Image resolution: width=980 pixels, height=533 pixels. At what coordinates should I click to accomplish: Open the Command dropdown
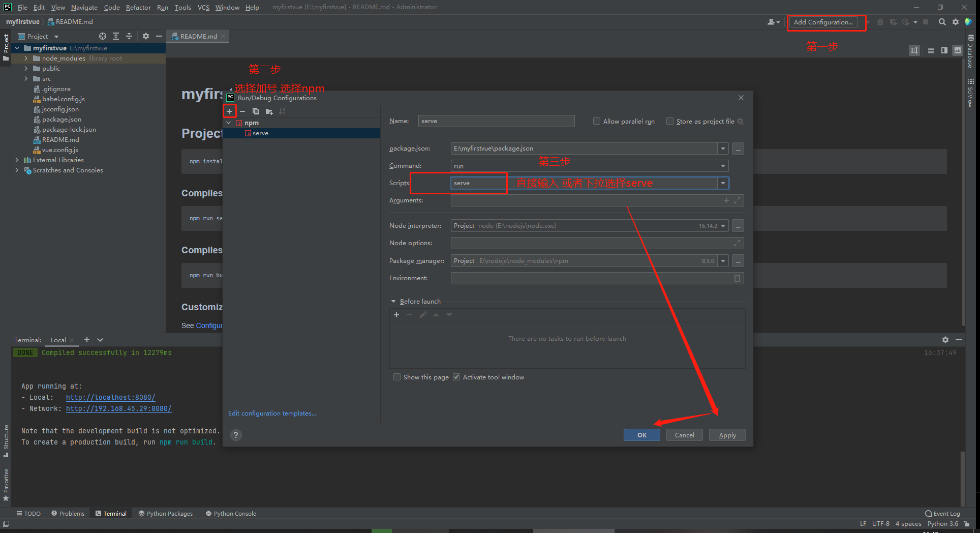(x=723, y=166)
